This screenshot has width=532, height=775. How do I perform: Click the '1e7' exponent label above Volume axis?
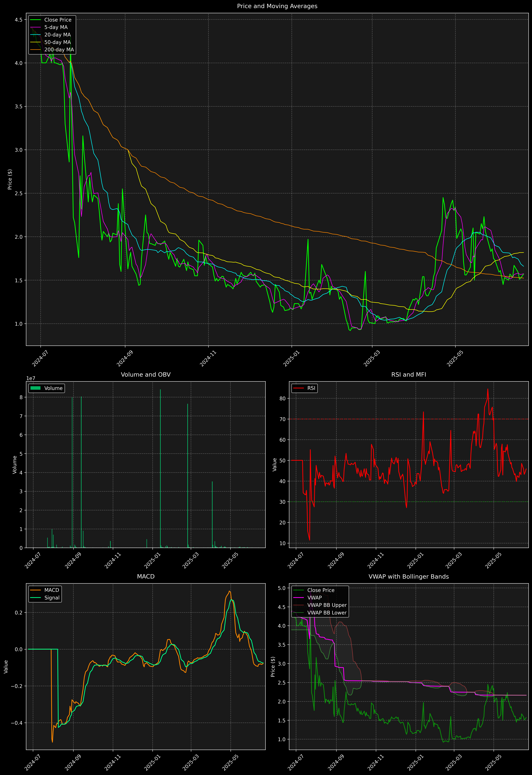pos(31,379)
